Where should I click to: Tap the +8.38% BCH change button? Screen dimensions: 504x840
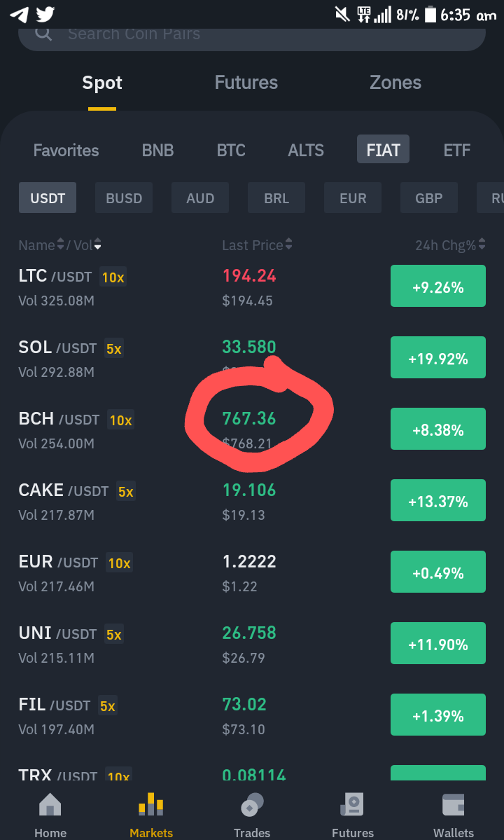[x=438, y=429]
